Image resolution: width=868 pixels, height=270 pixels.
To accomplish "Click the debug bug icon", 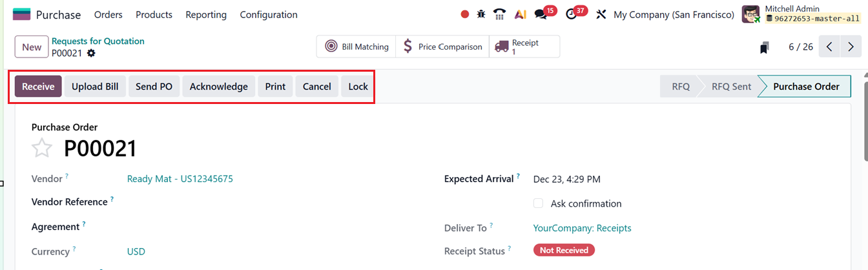I will (481, 14).
